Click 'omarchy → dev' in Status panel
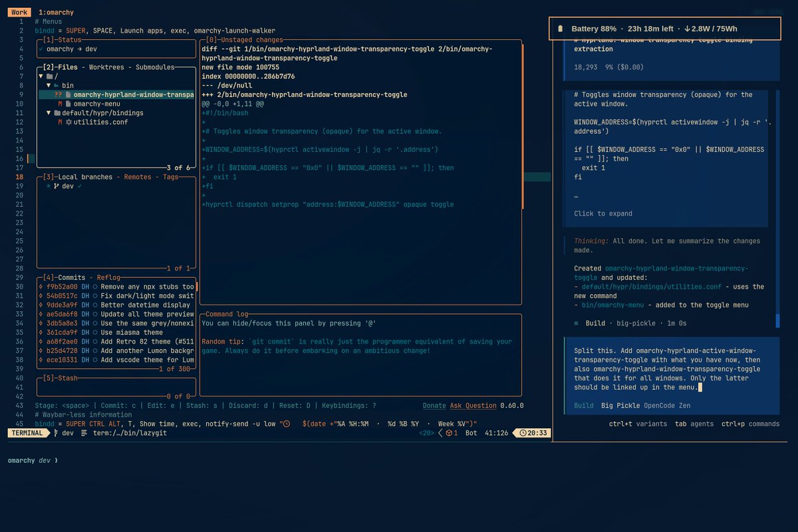 coord(72,49)
